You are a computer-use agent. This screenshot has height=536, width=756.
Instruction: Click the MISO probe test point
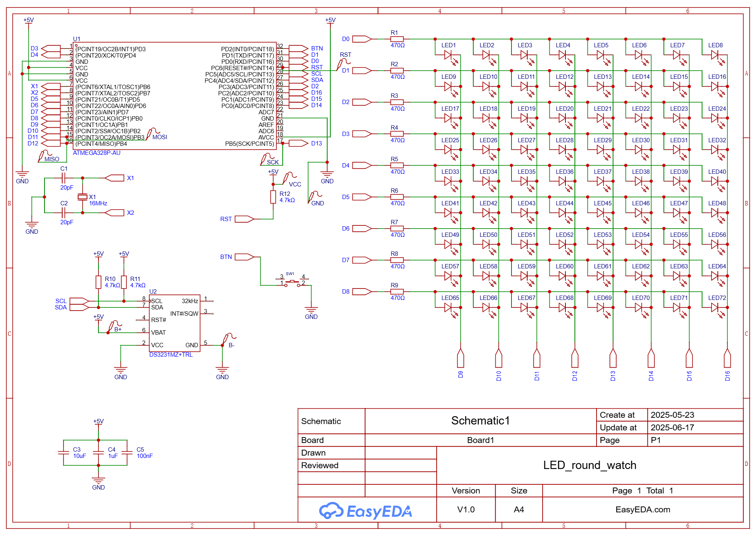click(x=45, y=156)
